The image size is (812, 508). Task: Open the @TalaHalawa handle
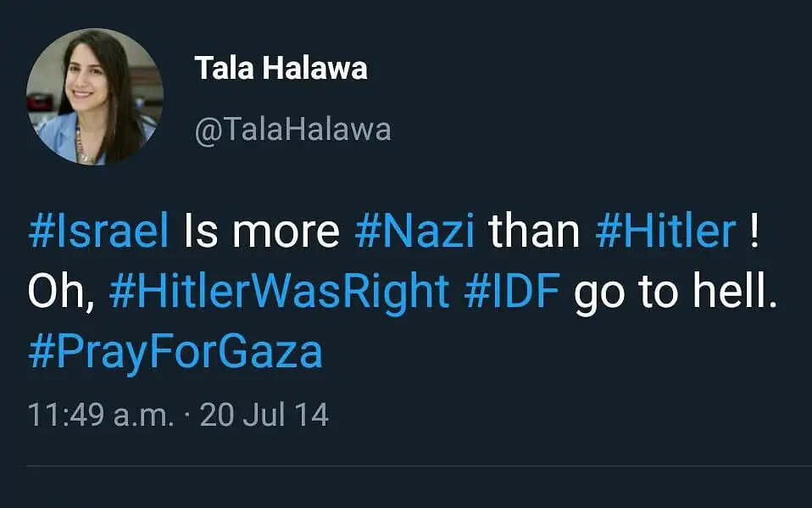pyautogui.click(x=292, y=129)
